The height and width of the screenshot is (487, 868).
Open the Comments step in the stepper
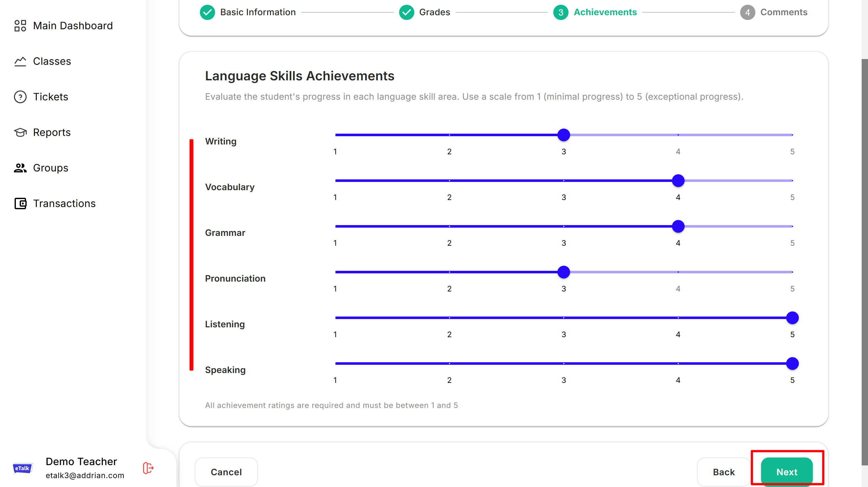(783, 12)
